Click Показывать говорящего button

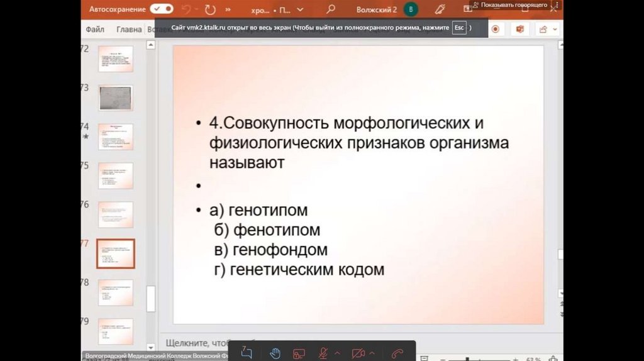(509, 5)
